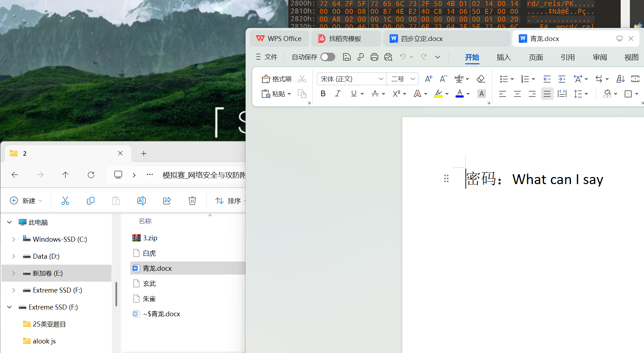Viewport: 644px width, 353px height.
Task: Click the center align icon
Action: click(517, 94)
